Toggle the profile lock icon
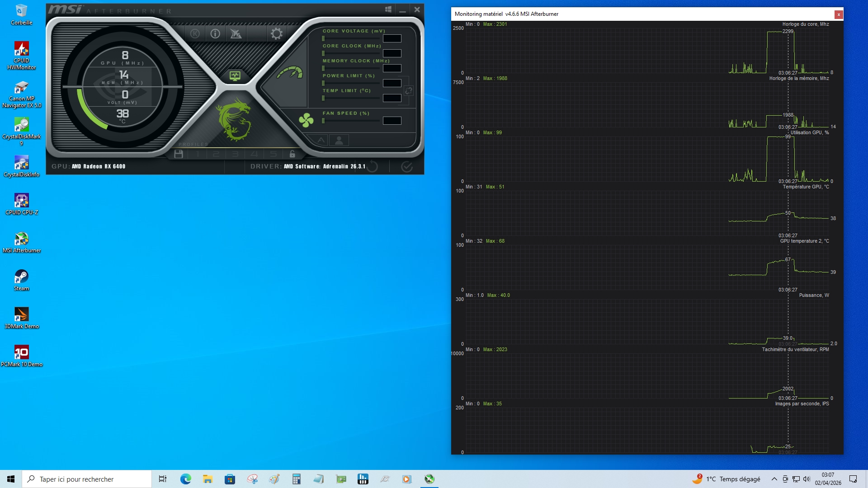Viewport: 868px width, 488px height. (x=292, y=154)
